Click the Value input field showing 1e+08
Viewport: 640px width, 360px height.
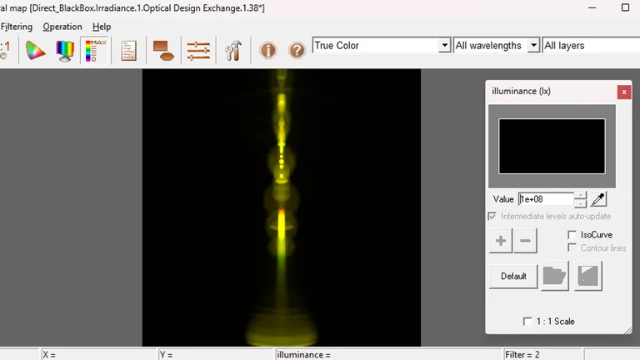pos(546,199)
